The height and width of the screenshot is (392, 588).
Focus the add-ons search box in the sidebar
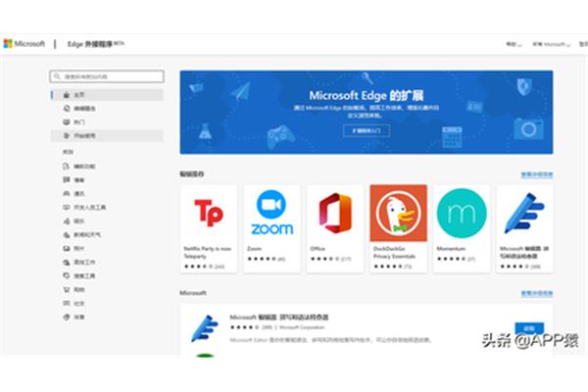tap(107, 76)
